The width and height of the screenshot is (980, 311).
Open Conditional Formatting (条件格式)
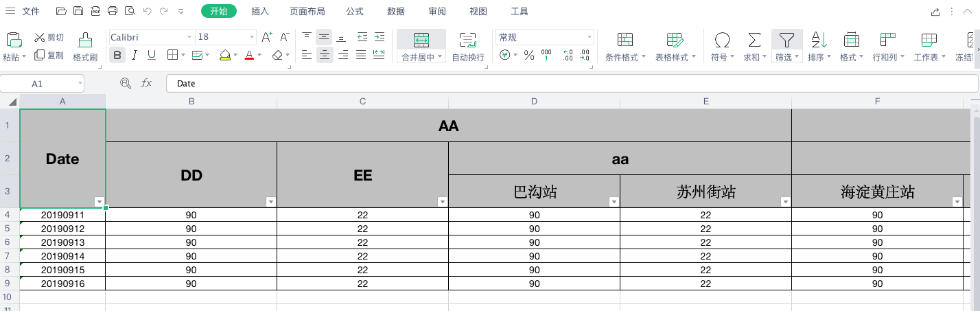point(625,47)
